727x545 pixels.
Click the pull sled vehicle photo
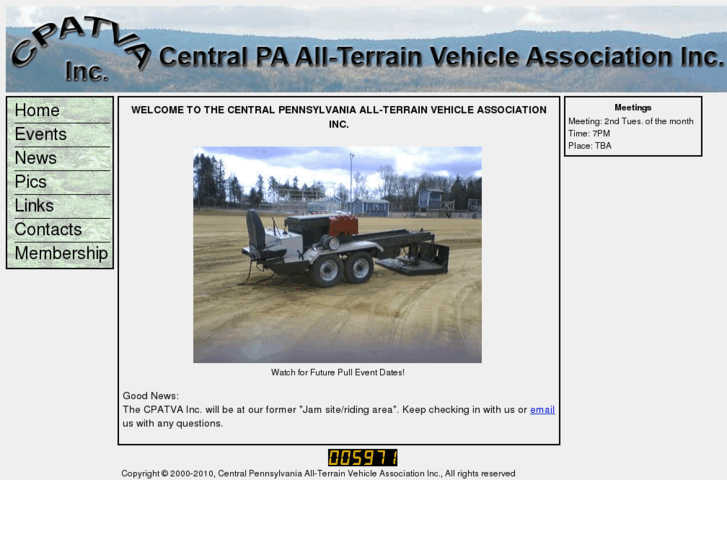tap(338, 255)
